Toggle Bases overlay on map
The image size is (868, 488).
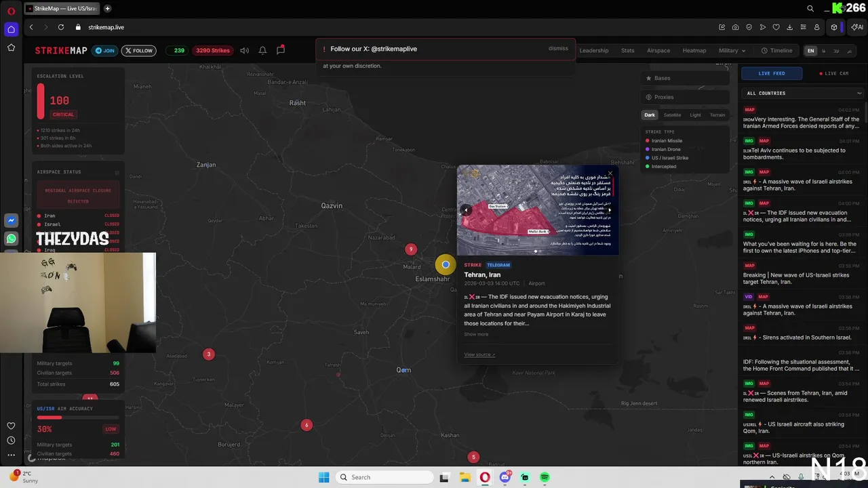point(685,78)
